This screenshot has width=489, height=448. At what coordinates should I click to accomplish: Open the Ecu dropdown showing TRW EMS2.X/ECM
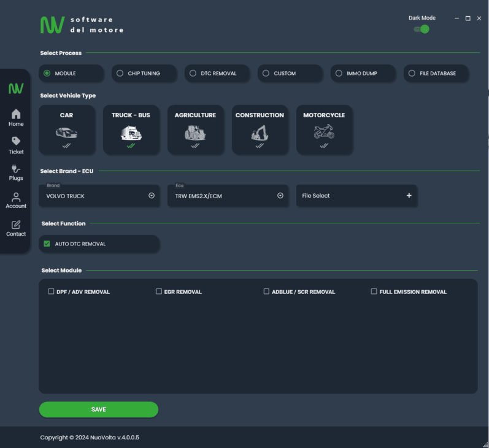click(228, 196)
